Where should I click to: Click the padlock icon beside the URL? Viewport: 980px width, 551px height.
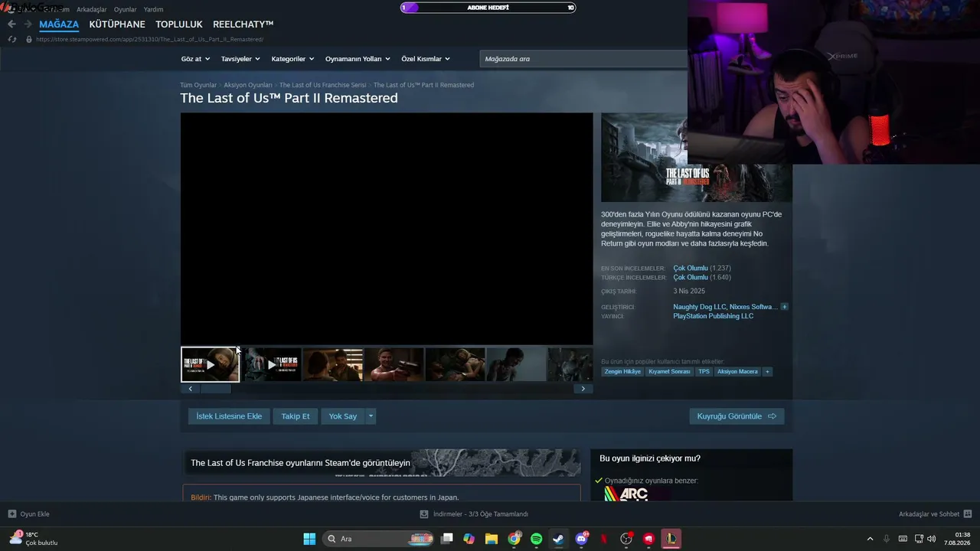[x=29, y=39]
